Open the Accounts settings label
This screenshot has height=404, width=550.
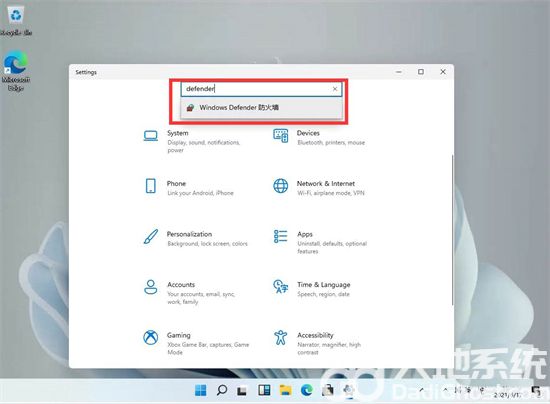[181, 285]
